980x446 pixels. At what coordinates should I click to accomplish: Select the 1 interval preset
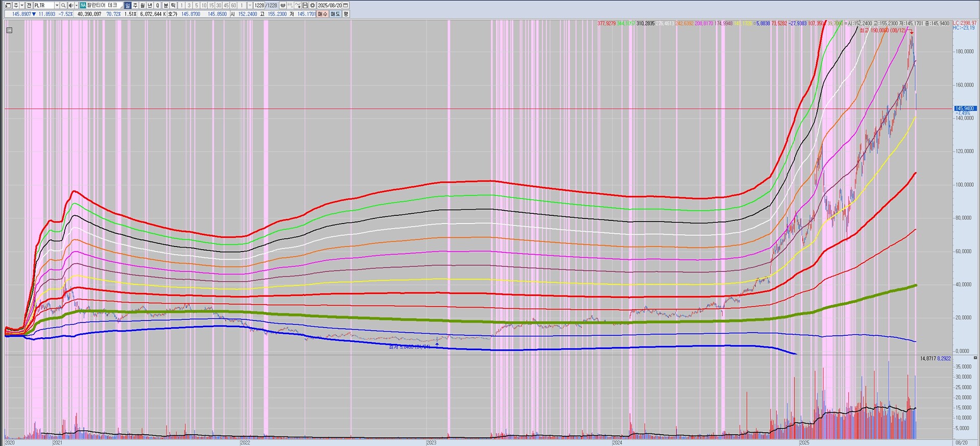[x=181, y=5]
